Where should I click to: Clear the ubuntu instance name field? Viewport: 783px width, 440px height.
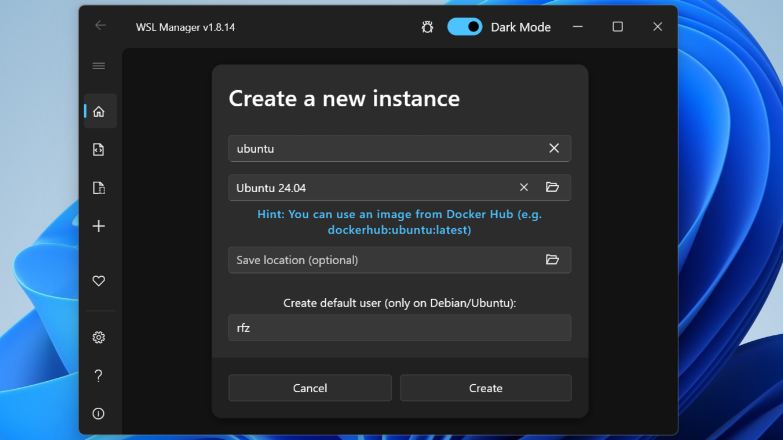tap(554, 148)
